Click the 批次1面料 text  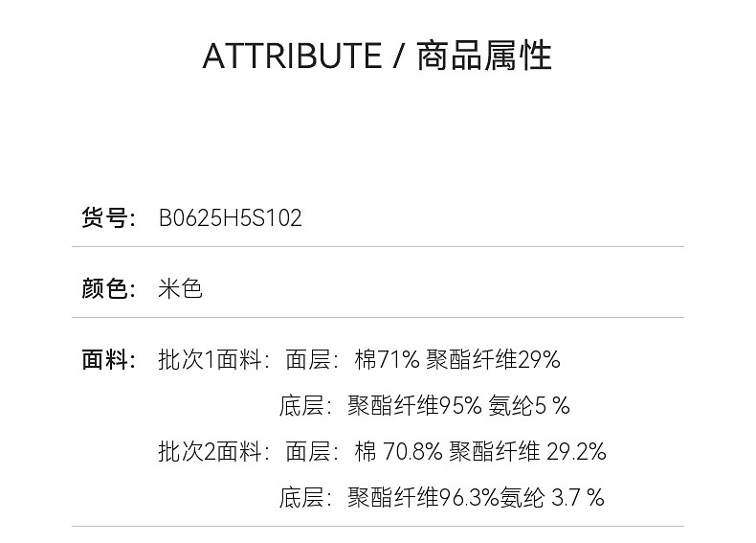point(211,359)
